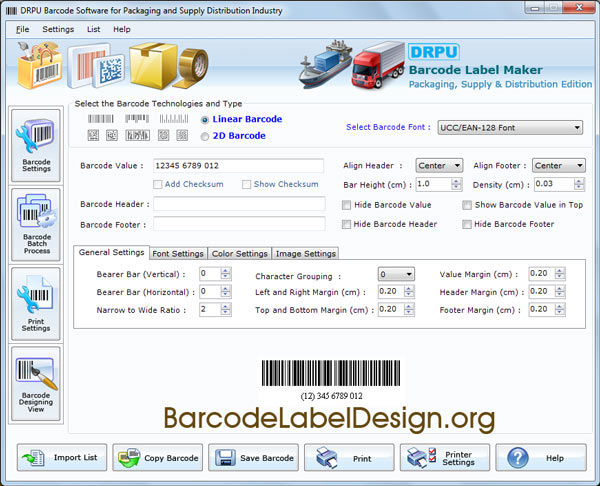Click the second linear barcode sample icon
This screenshot has height=486, width=600.
tap(137, 119)
